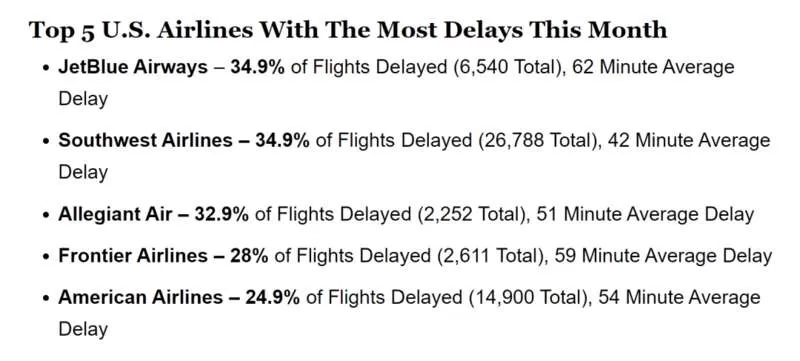Click the 62 Minute Average text

[654, 67]
